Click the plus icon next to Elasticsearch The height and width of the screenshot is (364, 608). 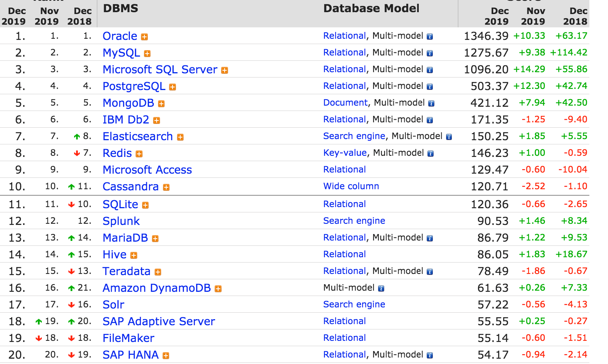(x=180, y=137)
